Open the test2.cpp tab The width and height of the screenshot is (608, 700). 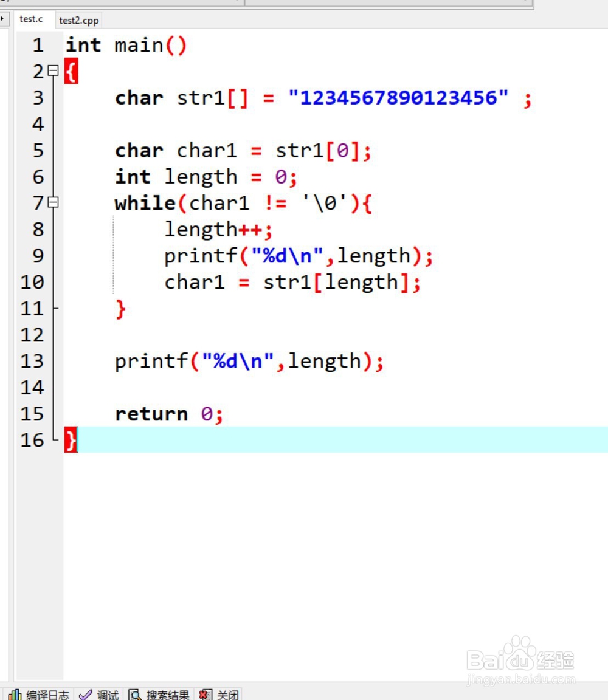coord(78,21)
